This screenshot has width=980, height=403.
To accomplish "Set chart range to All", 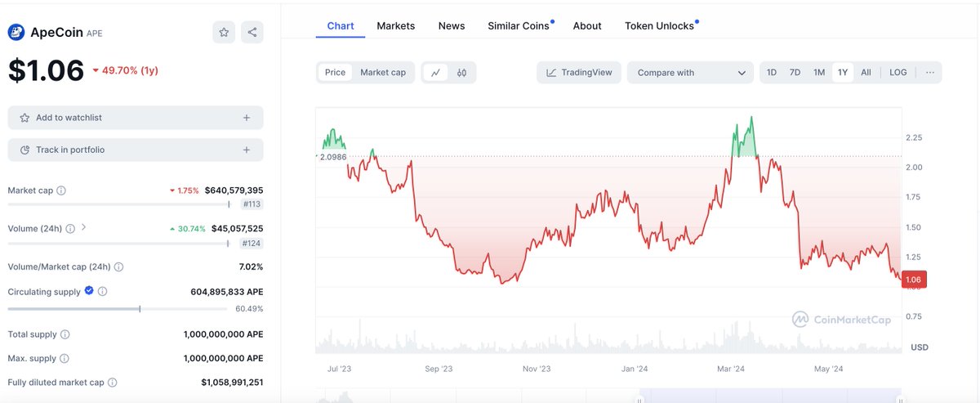I will coord(866,73).
